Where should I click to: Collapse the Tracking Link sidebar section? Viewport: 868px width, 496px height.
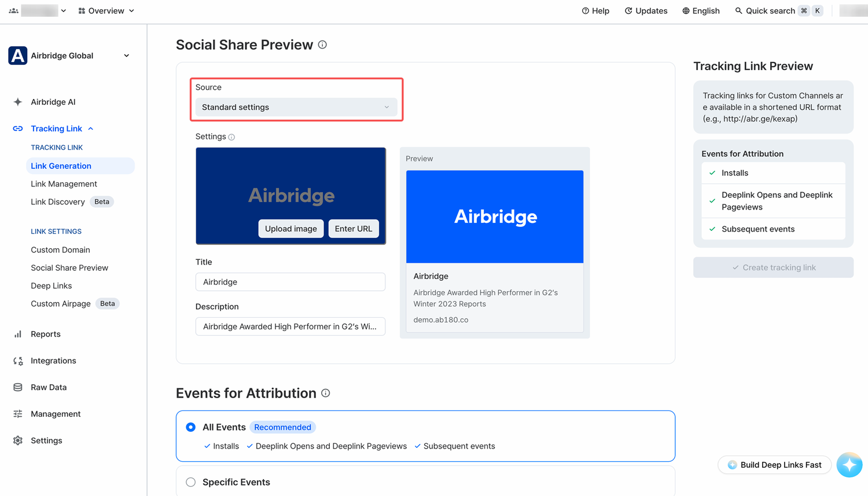91,128
